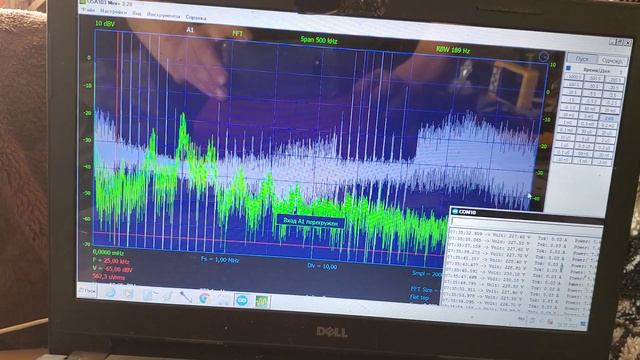Open the green oscilloscope app taskbar icon
The image size is (640, 360).
262,302
